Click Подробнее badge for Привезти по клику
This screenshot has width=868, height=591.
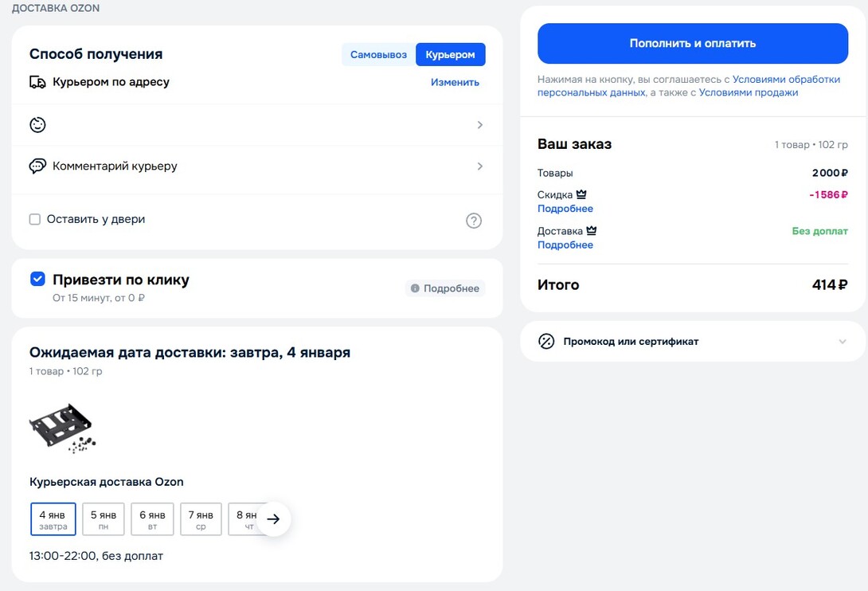pos(445,288)
